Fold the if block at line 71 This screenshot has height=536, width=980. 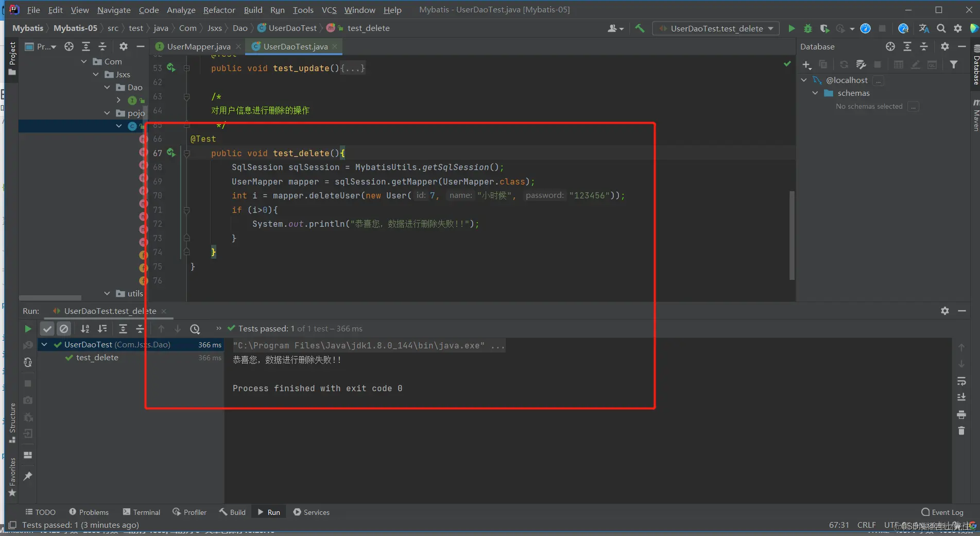tap(187, 210)
